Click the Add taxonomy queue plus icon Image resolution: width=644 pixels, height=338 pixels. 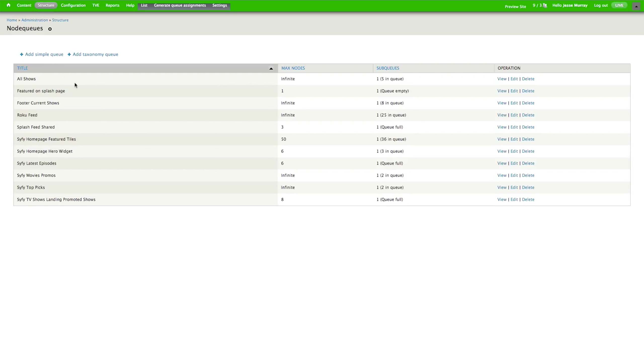(69, 54)
